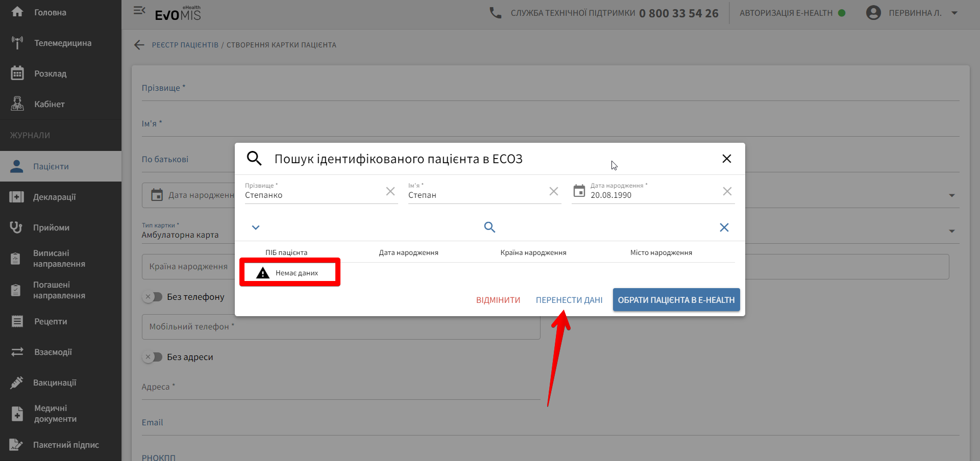This screenshot has height=461, width=980.
Task: Select the Вакцинації syringe icon
Action: 17,382
